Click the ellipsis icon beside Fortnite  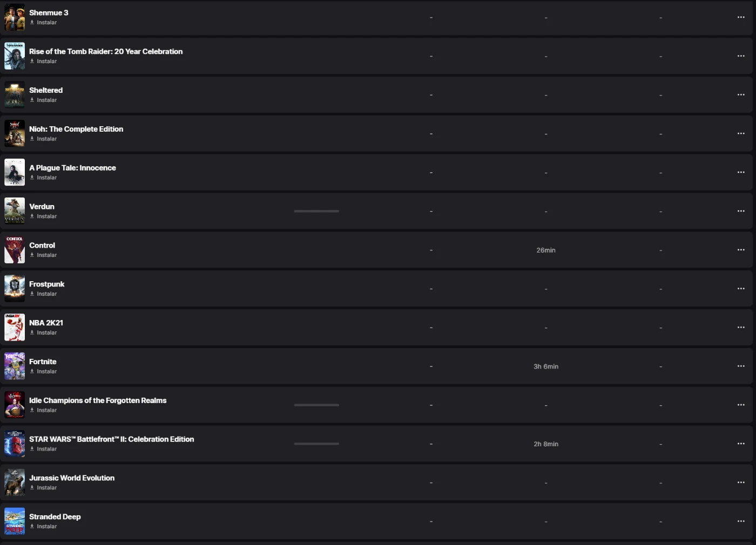[x=741, y=366]
